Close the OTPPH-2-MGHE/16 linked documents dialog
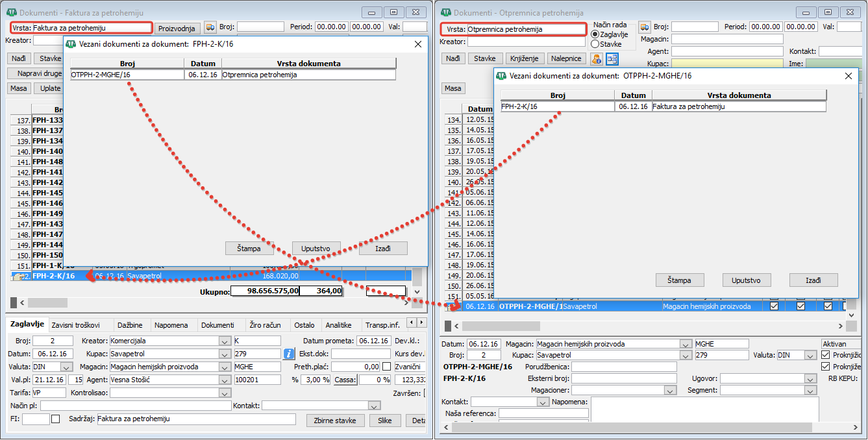 coord(848,76)
